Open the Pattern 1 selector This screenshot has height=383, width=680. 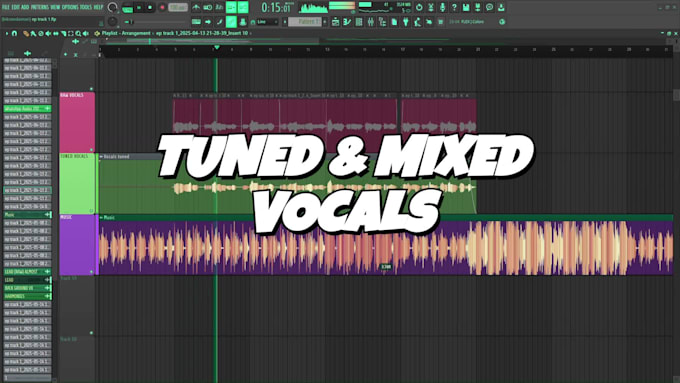pos(304,22)
